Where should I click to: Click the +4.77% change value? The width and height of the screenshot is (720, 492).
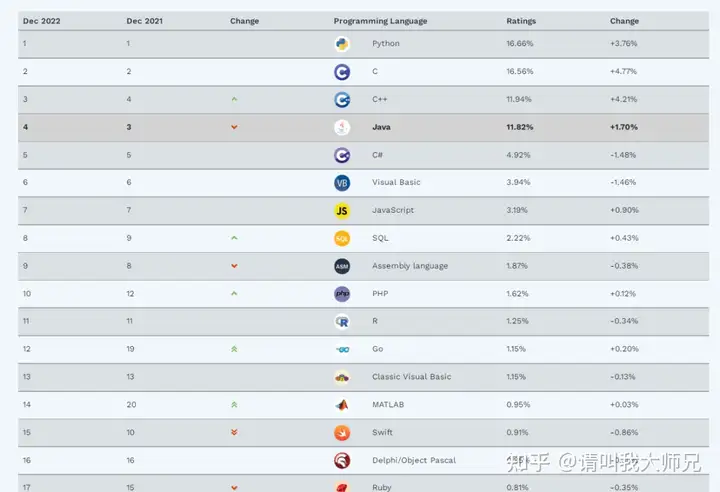(624, 72)
